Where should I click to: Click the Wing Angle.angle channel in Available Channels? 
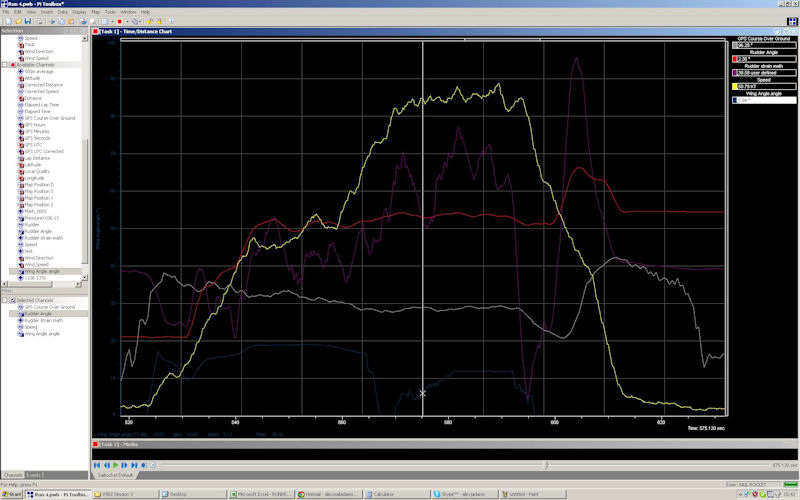click(x=42, y=271)
